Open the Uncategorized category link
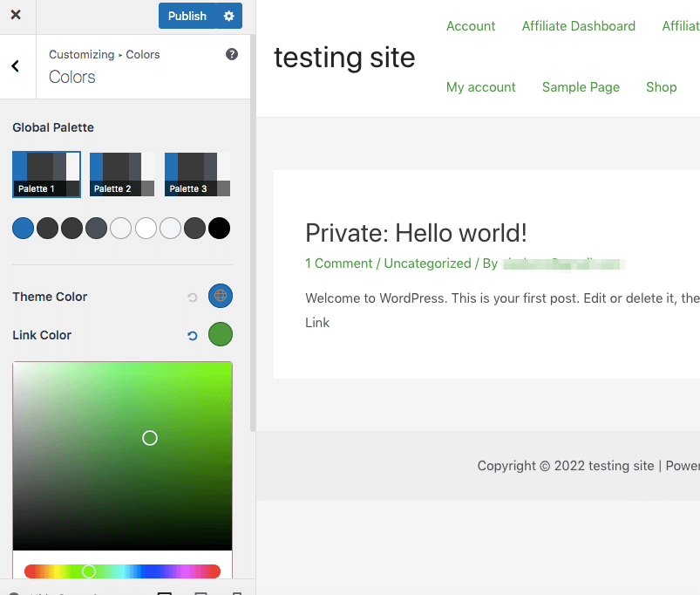 click(427, 263)
